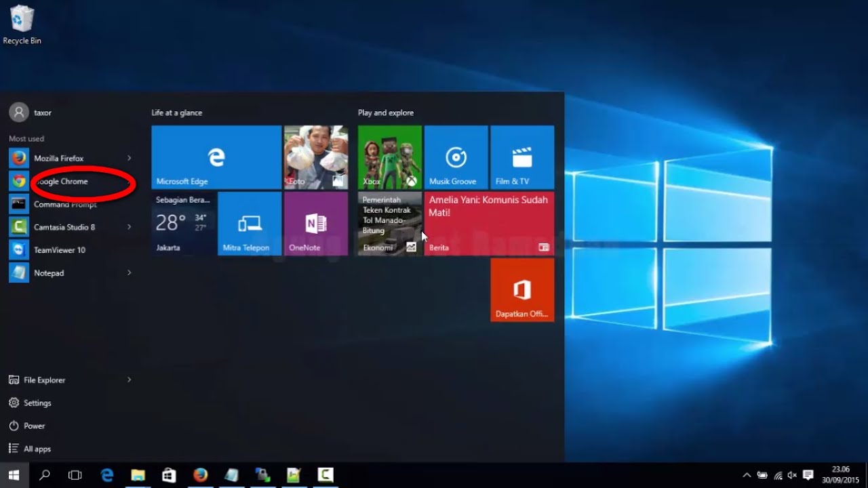Open Microsoft Edge from the taskbar
This screenshot has height=488, width=868.
(107, 475)
